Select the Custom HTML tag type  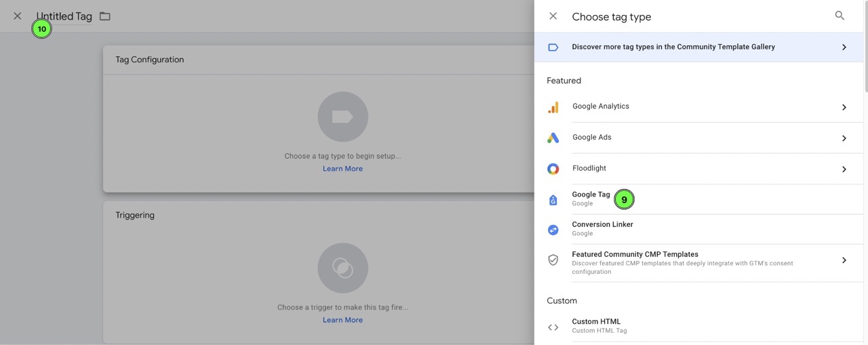pos(698,327)
